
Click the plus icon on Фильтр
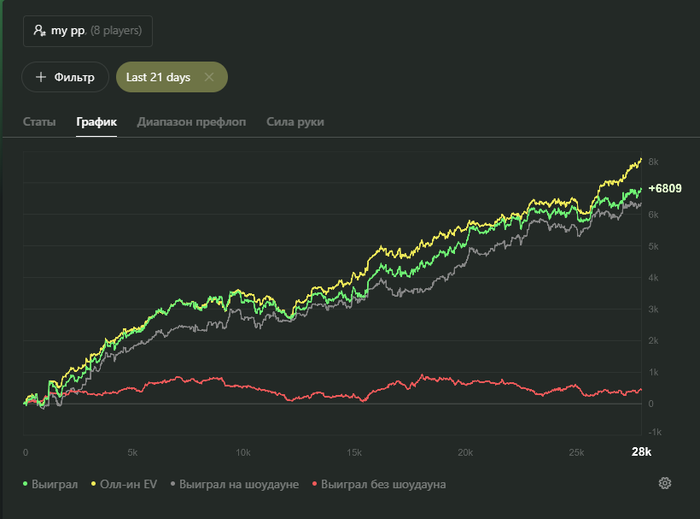pos(41,77)
